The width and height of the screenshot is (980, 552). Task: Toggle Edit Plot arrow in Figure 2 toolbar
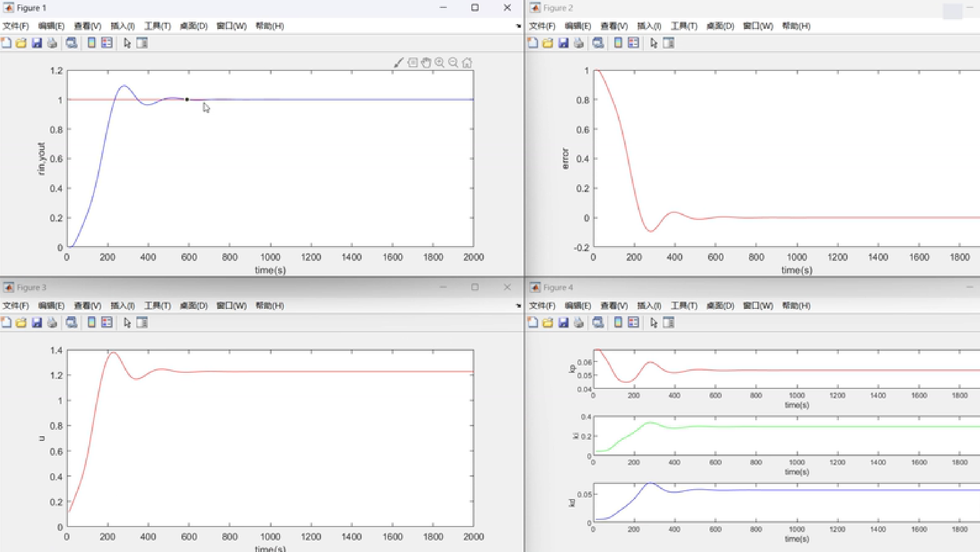[653, 43]
